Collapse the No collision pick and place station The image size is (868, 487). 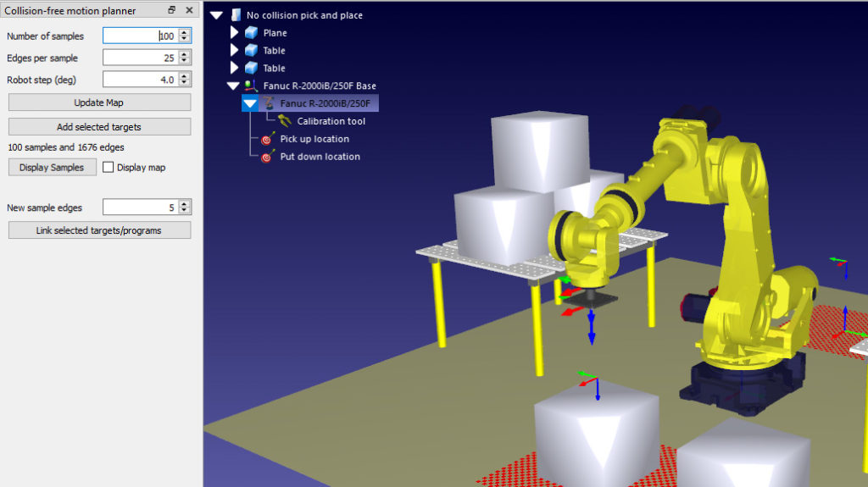pos(216,15)
